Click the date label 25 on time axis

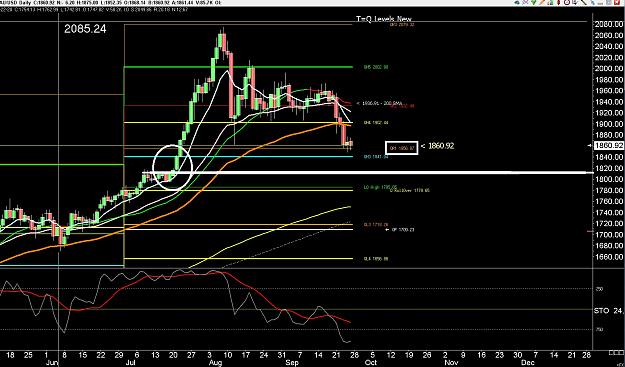coord(28,355)
